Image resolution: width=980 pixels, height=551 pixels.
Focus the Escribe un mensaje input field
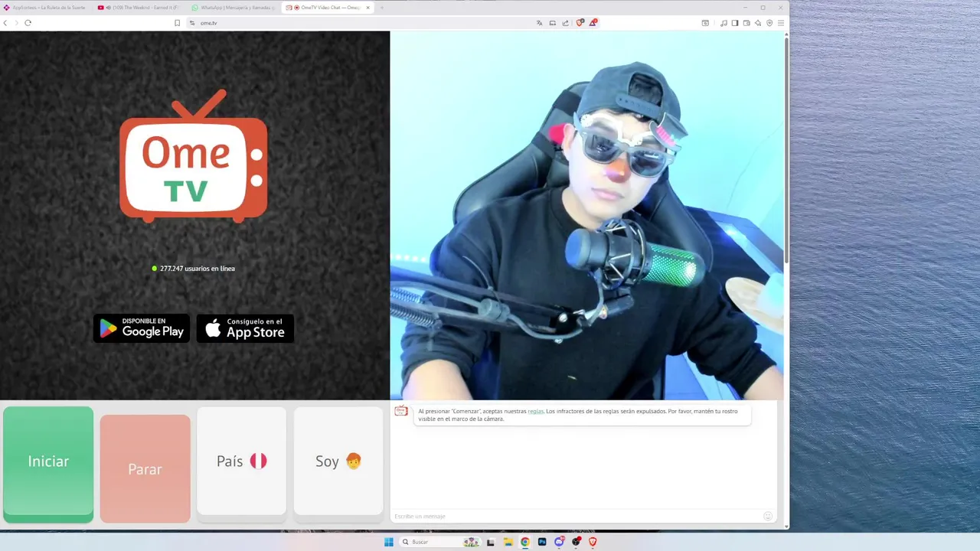point(577,516)
